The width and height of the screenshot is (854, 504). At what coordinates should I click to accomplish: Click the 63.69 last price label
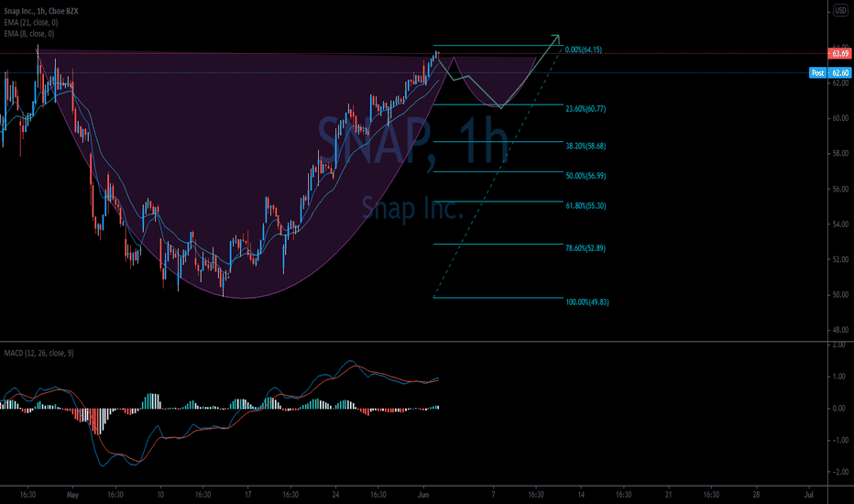(839, 53)
